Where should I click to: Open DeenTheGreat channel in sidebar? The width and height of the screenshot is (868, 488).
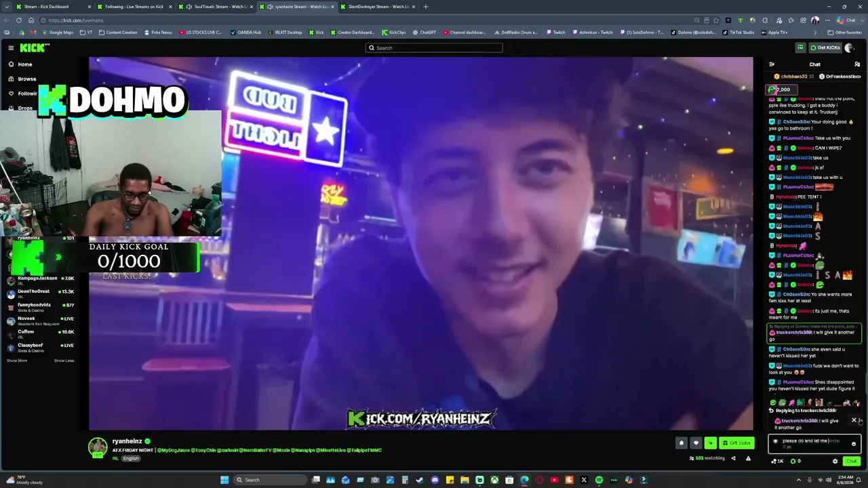point(41,294)
